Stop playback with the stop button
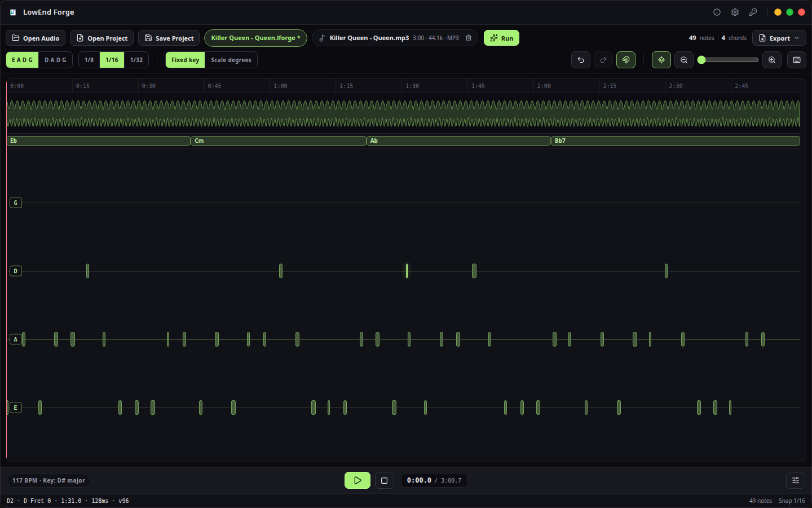 click(385, 480)
